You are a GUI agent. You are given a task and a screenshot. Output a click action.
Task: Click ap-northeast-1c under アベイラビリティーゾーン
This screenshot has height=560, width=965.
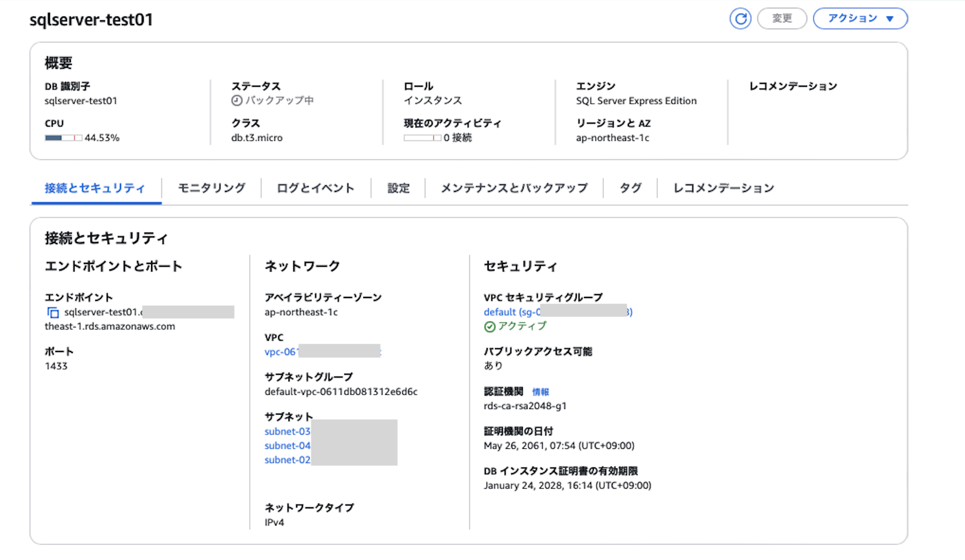tap(301, 312)
